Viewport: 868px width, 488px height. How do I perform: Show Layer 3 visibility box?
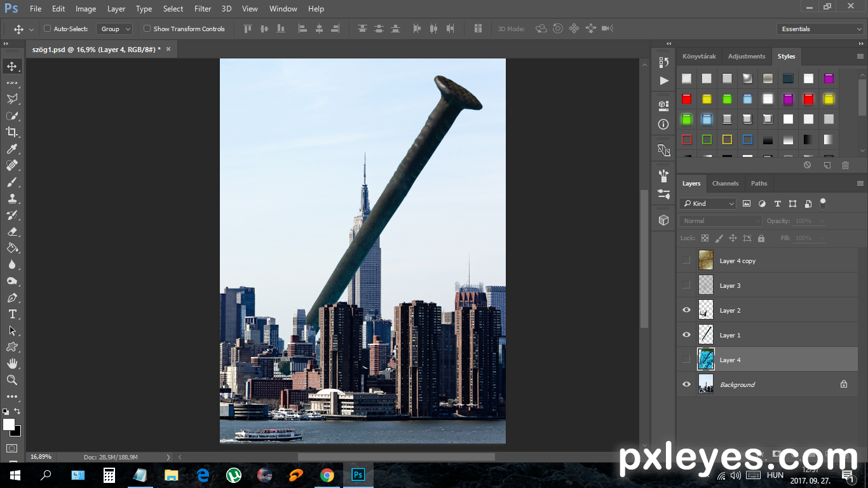pos(686,285)
